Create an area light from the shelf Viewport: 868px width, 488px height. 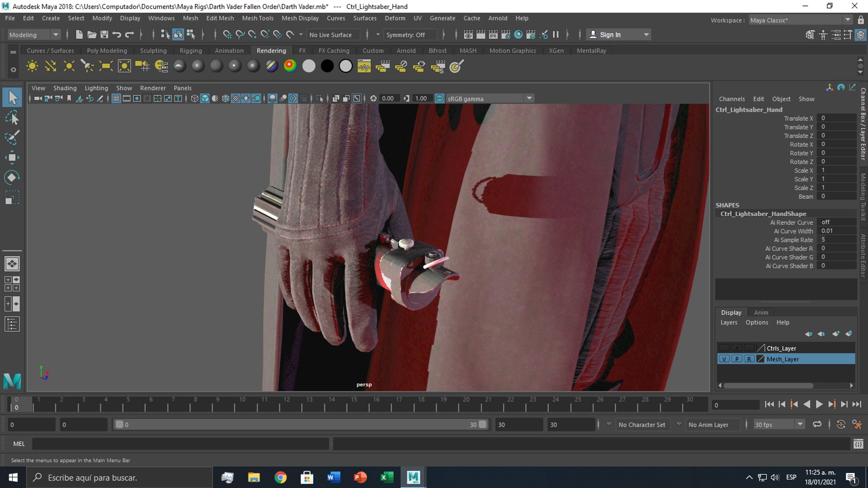point(106,66)
